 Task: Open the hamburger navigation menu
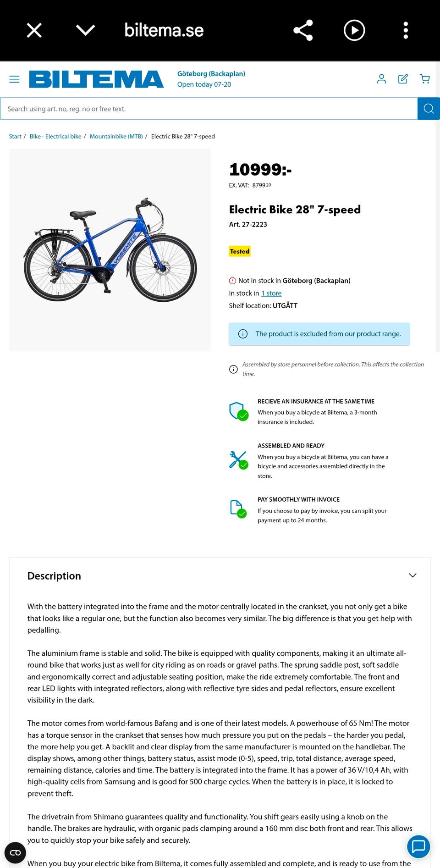click(x=14, y=79)
